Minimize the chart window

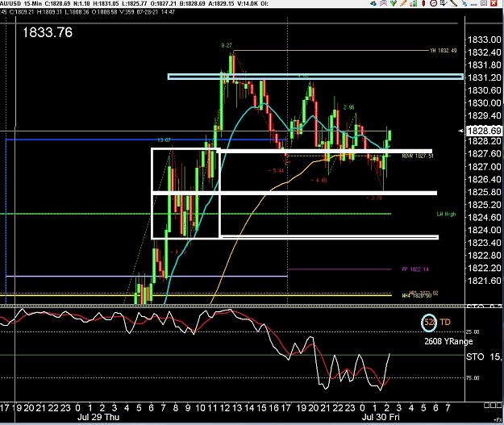(474, 4)
